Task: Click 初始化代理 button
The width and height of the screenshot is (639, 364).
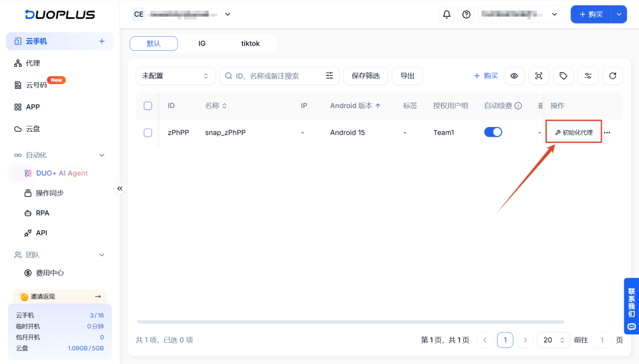Action: tap(574, 132)
